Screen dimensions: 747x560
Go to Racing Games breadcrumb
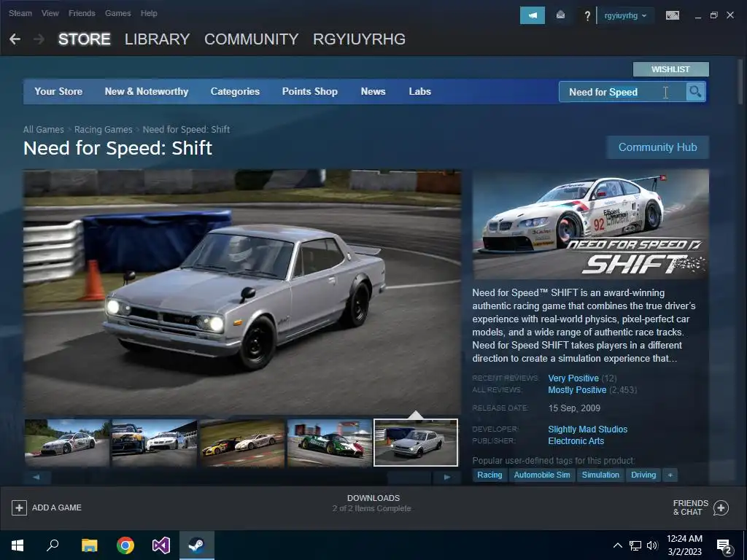[104, 130]
